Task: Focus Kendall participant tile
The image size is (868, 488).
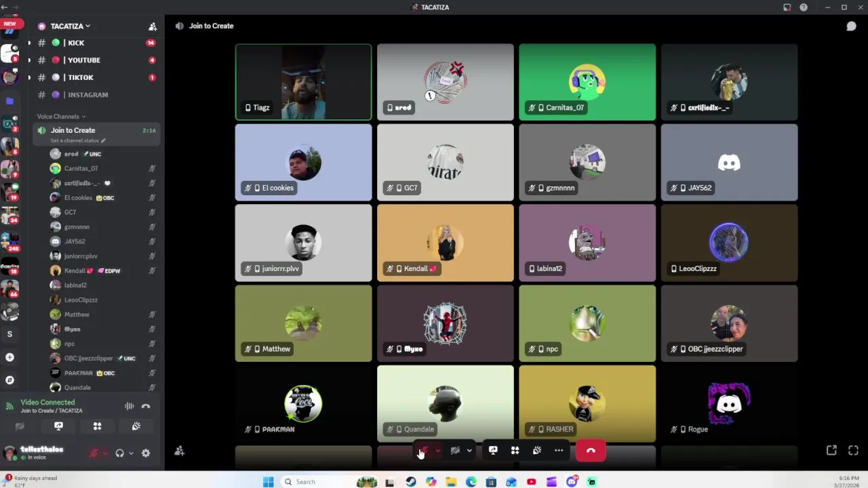Action: (x=445, y=243)
